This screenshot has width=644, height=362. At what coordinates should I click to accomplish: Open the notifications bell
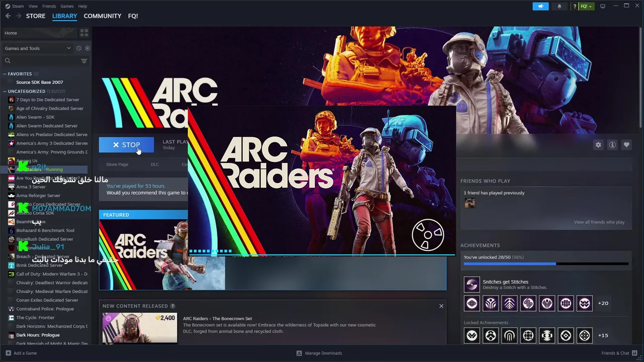(559, 6)
